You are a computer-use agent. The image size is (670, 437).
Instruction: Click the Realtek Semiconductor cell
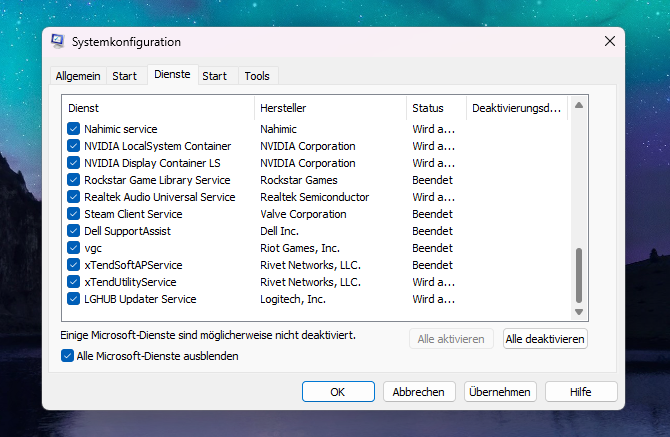tap(314, 197)
